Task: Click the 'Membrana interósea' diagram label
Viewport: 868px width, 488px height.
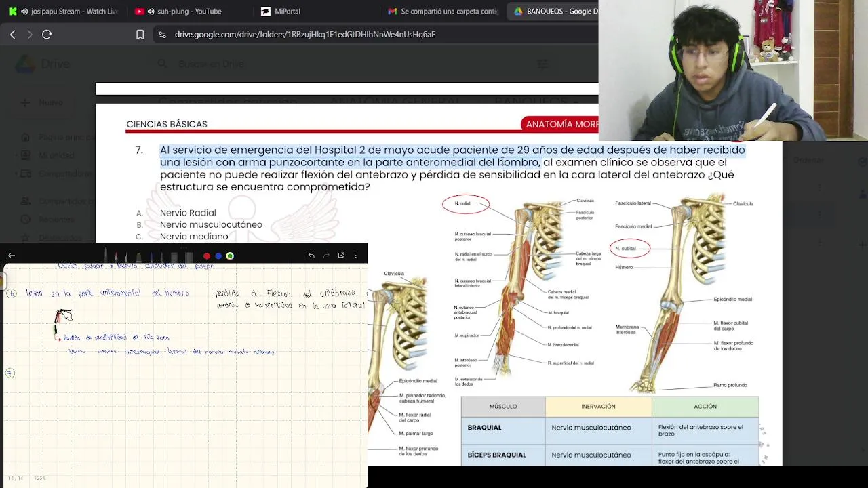Action: click(x=627, y=330)
